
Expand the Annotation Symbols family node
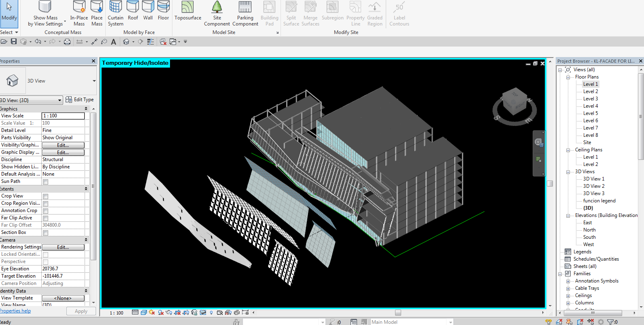point(568,281)
